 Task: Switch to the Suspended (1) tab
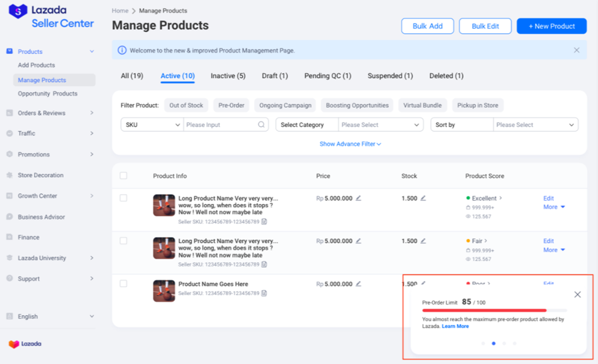390,75
